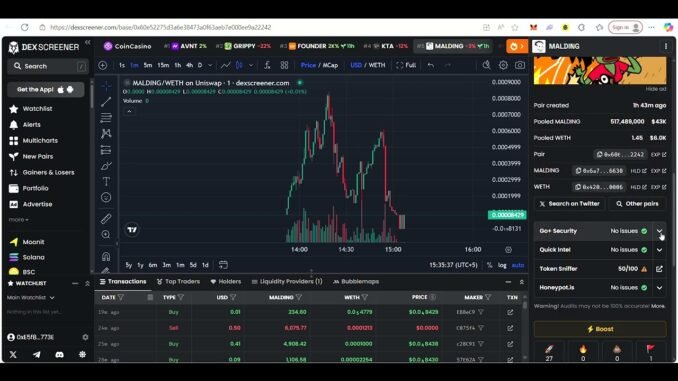The image size is (678, 381).
Task: Open the Bubblemaps tab
Action: [356, 282]
